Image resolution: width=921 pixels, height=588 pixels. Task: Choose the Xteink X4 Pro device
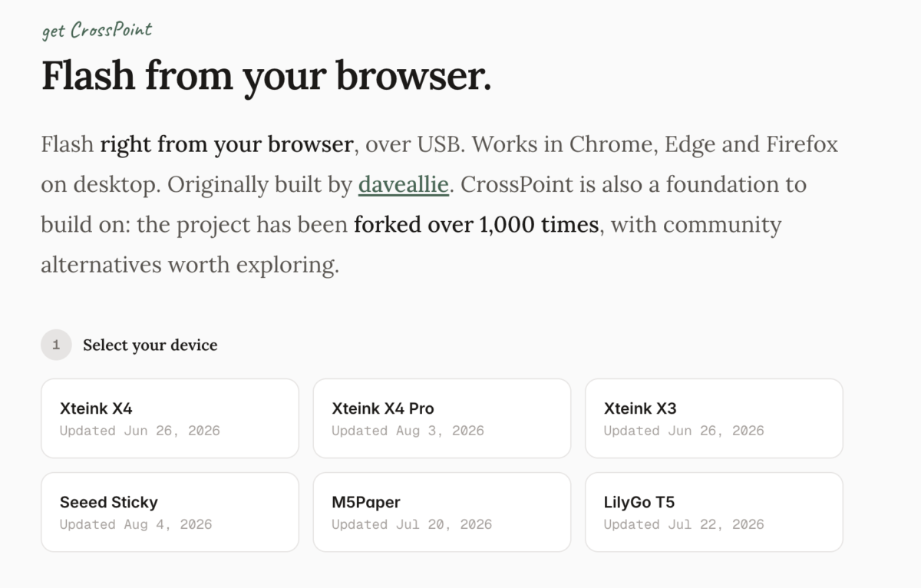(442, 418)
